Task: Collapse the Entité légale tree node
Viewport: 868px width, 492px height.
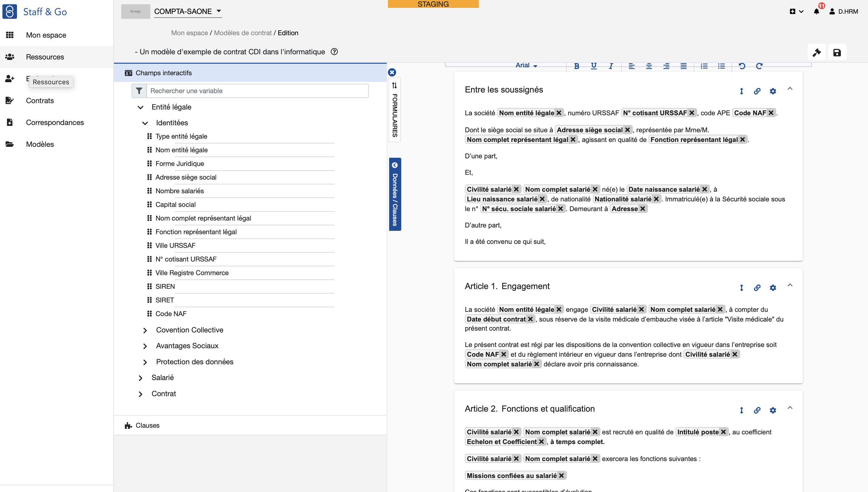Action: coord(140,107)
